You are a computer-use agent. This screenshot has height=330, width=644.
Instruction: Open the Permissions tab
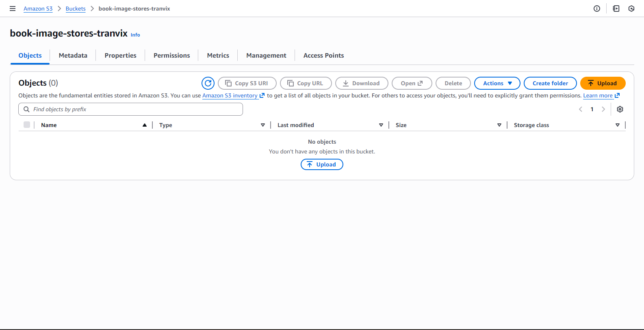pyautogui.click(x=172, y=56)
